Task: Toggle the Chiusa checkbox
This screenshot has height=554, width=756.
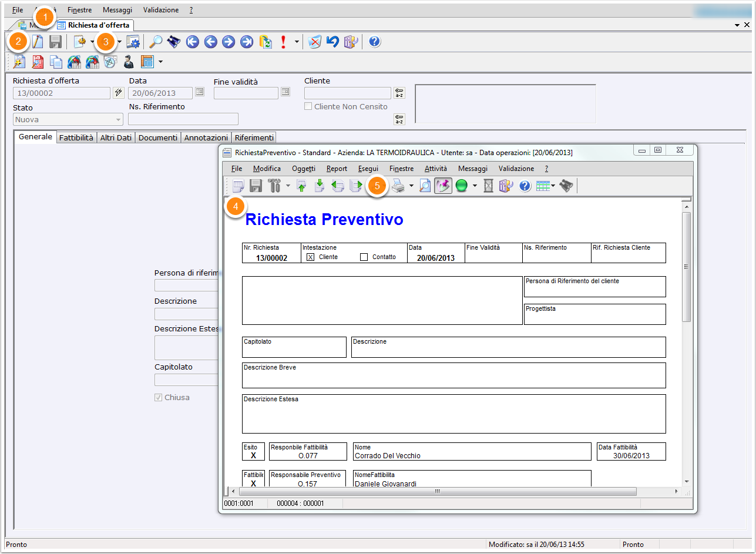Action: 158,398
